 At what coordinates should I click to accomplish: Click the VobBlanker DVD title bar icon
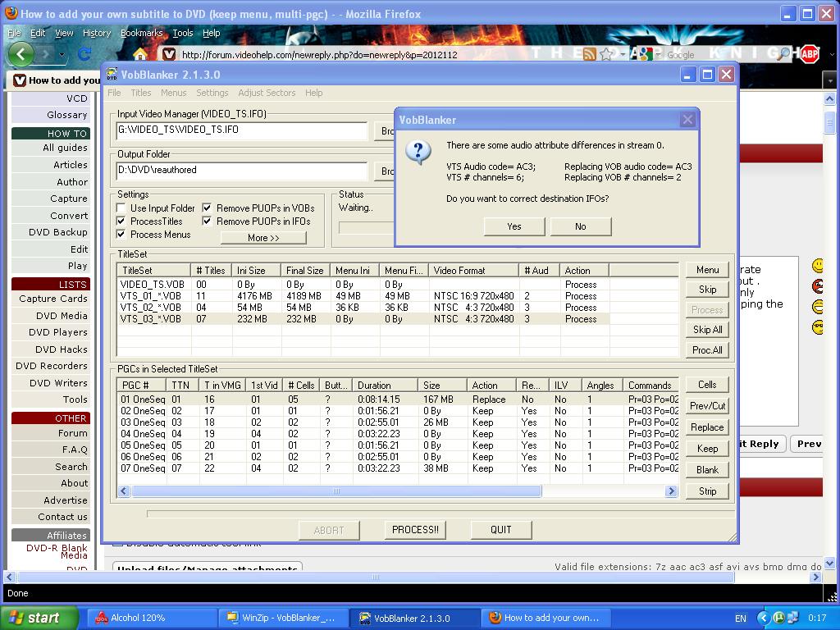pyautogui.click(x=112, y=75)
